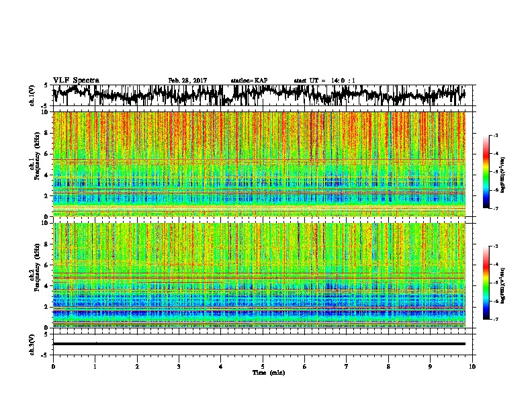The width and height of the screenshot is (532, 411).
Task: Click the '-7' value on ch.2 colorbar
Action: [x=495, y=319]
